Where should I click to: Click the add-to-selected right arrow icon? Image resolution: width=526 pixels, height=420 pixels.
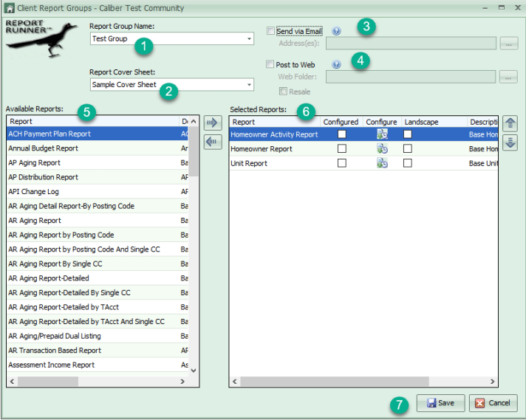coord(213,123)
